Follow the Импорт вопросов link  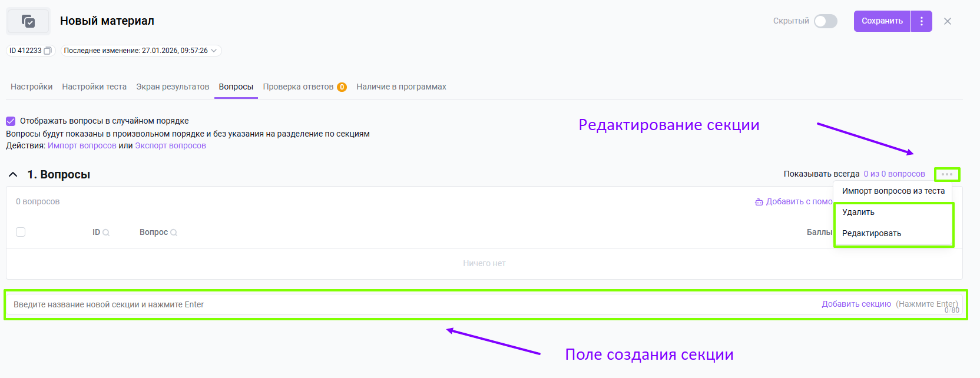82,145
